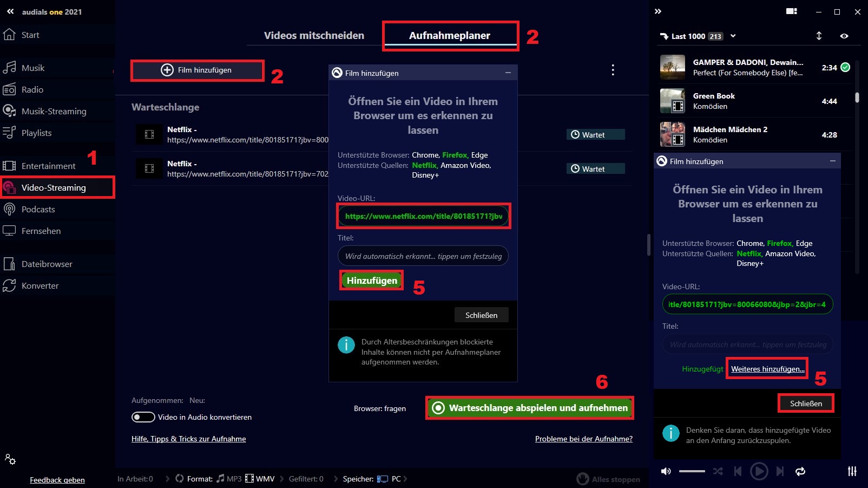Image resolution: width=868 pixels, height=488 pixels.
Task: Click the green Hinzufügen button
Action: 372,281
